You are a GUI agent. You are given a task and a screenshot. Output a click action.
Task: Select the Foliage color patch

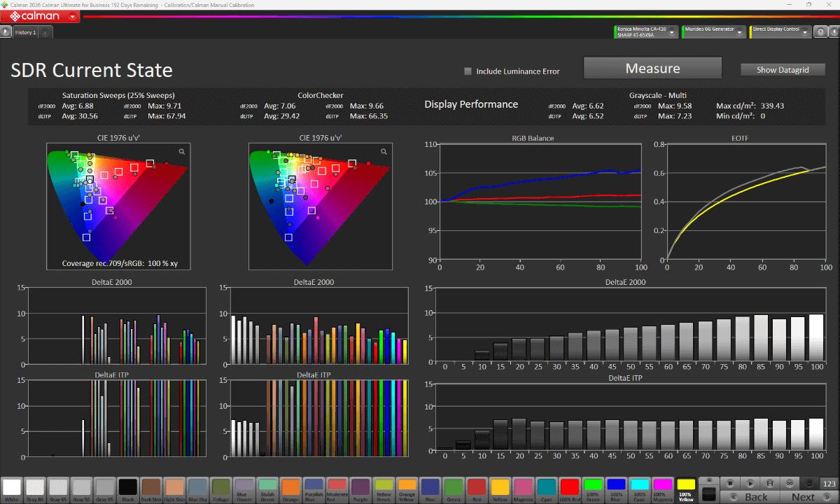coord(220,489)
